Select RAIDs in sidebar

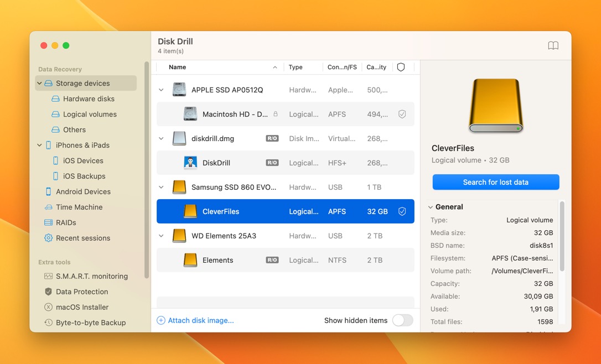[66, 222]
